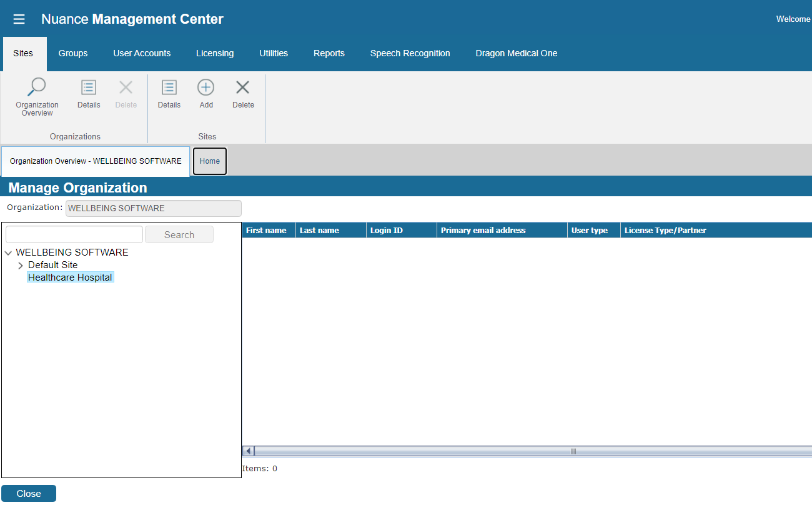The image size is (812, 525).
Task: Open the Dragon Medical One tab
Action: point(517,53)
